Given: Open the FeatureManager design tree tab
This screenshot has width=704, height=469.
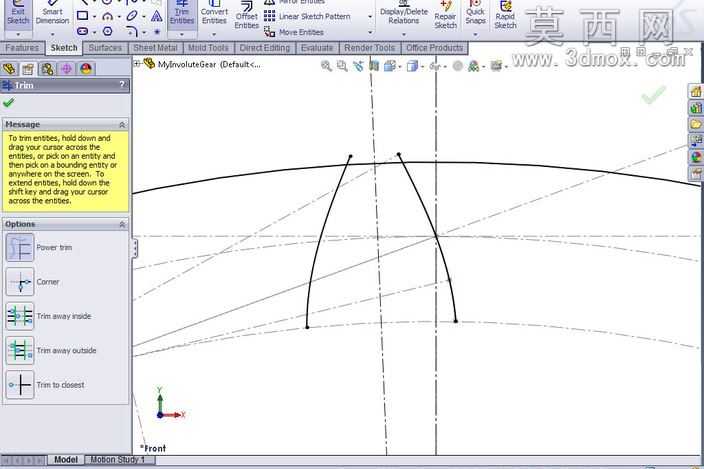Looking at the screenshot, I should pos(9,69).
